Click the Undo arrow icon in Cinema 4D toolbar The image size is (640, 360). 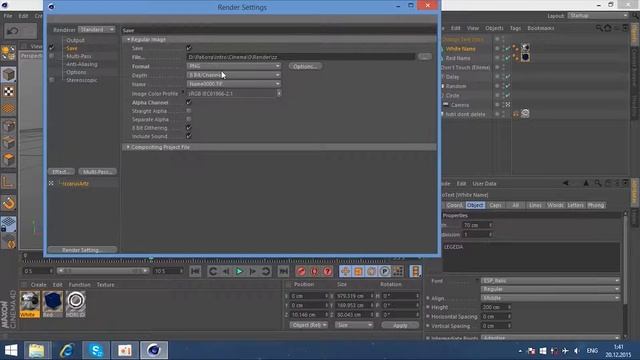13,31
